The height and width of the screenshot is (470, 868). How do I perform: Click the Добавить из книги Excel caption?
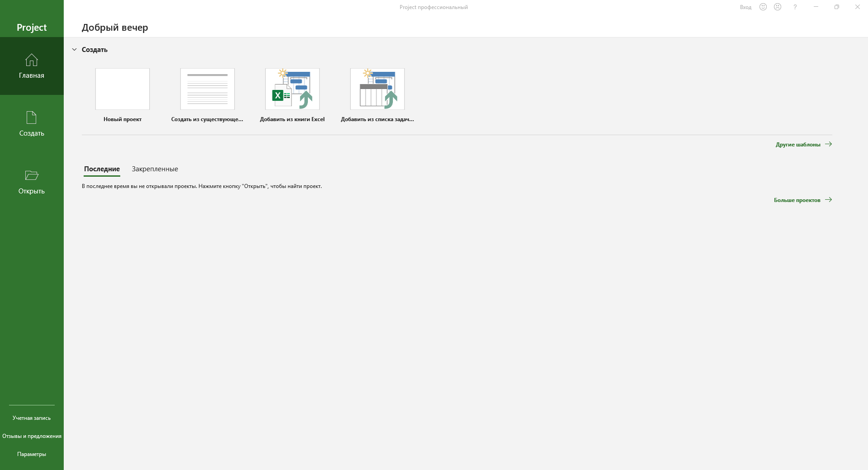(x=292, y=119)
